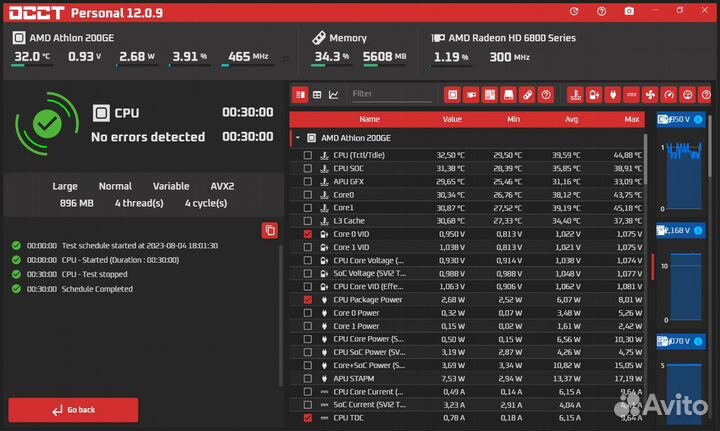Click the AVX2 instruction set label
Screen dimensions: 720x431
[x=222, y=186]
